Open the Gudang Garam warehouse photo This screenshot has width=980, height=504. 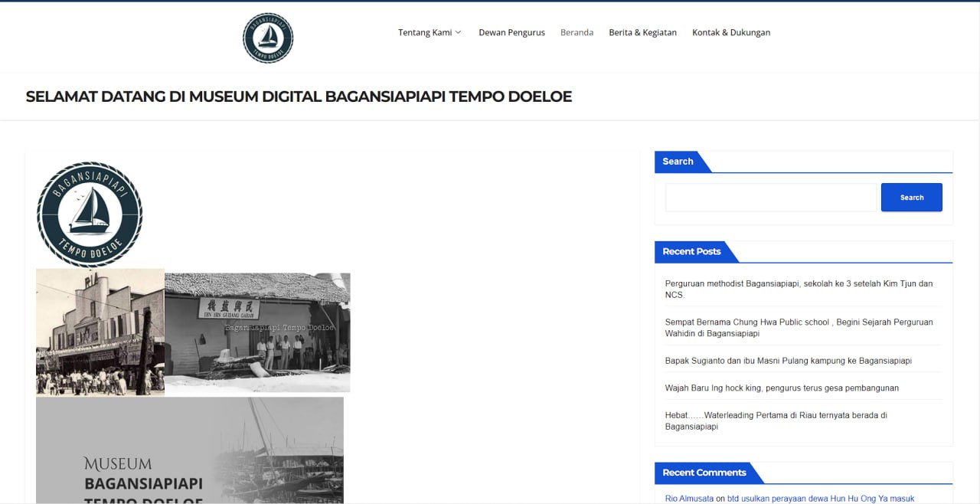[257, 332]
